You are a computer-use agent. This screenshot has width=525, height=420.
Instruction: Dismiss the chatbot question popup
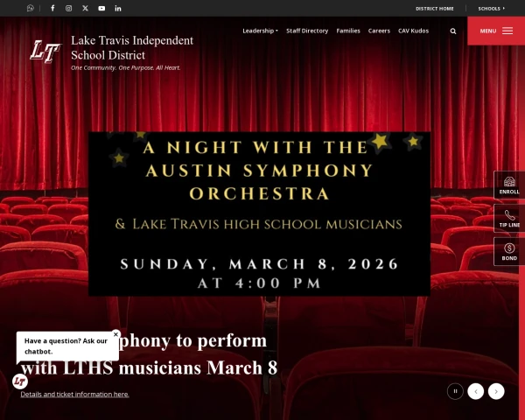pyautogui.click(x=115, y=334)
